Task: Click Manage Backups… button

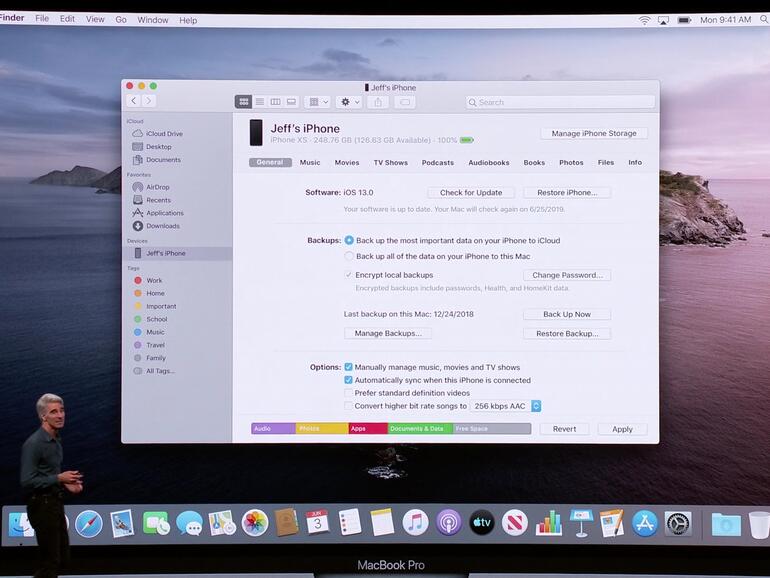Action: click(388, 333)
